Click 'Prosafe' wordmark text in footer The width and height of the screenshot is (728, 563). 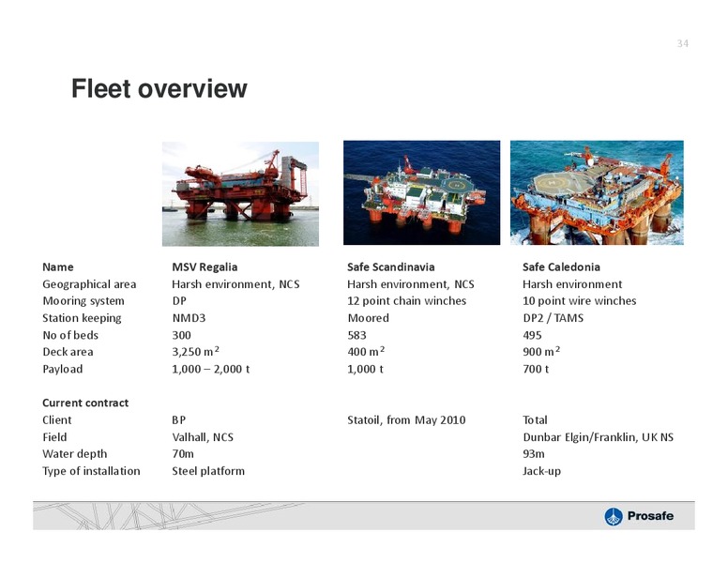pyautogui.click(x=650, y=516)
